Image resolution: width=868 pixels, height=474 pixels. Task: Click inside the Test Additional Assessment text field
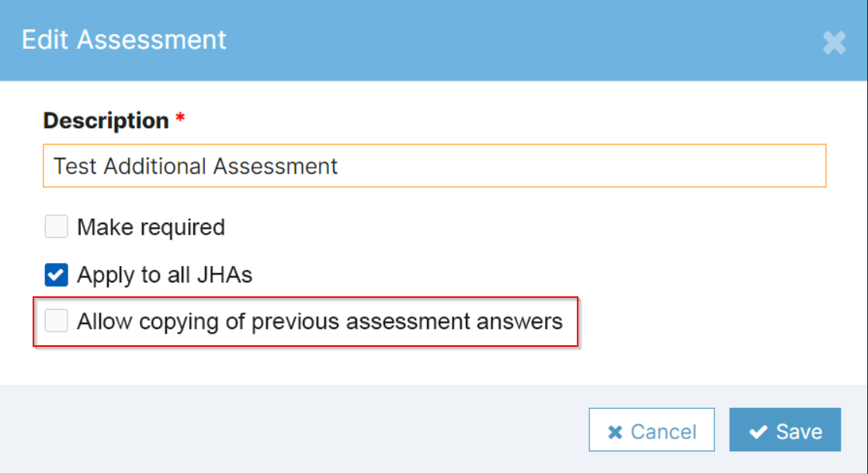[433, 165]
